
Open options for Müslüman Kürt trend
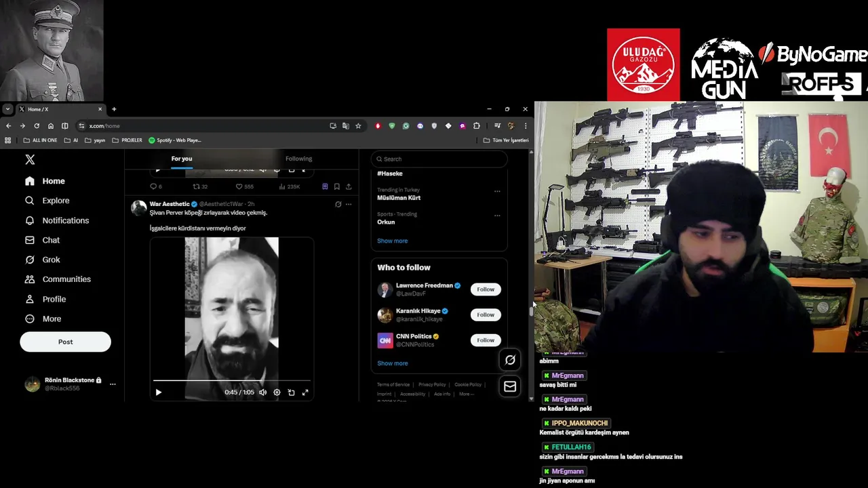point(497,191)
